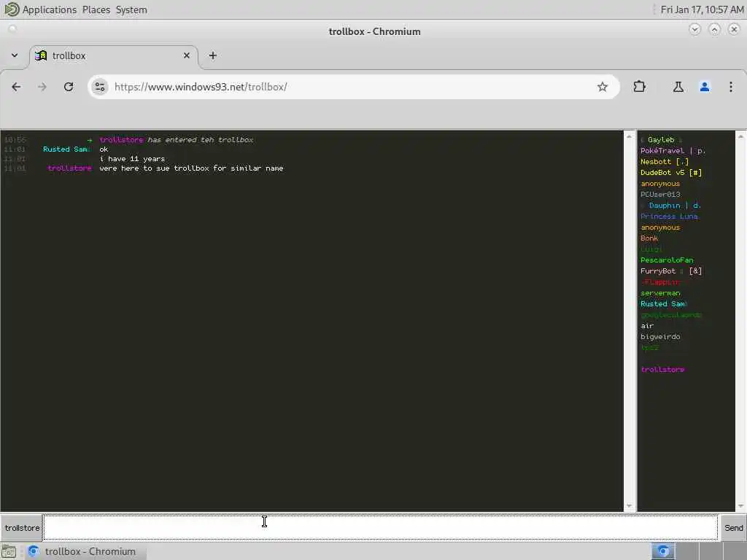Maximize the Chromium window

(714, 29)
